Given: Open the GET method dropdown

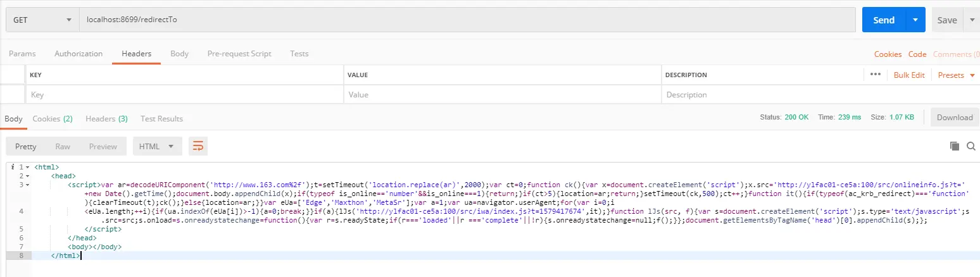Looking at the screenshot, I should (42, 20).
